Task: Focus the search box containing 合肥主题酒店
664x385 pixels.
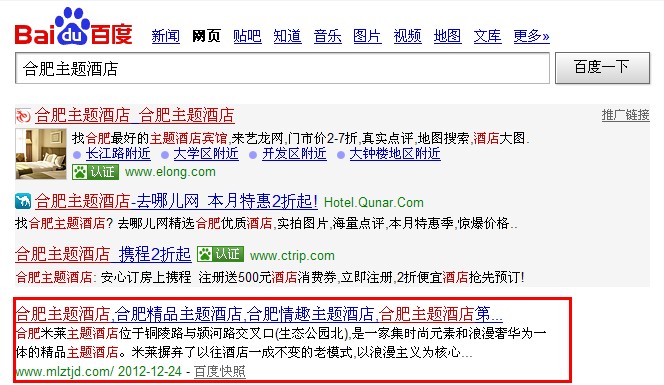Action: point(282,68)
